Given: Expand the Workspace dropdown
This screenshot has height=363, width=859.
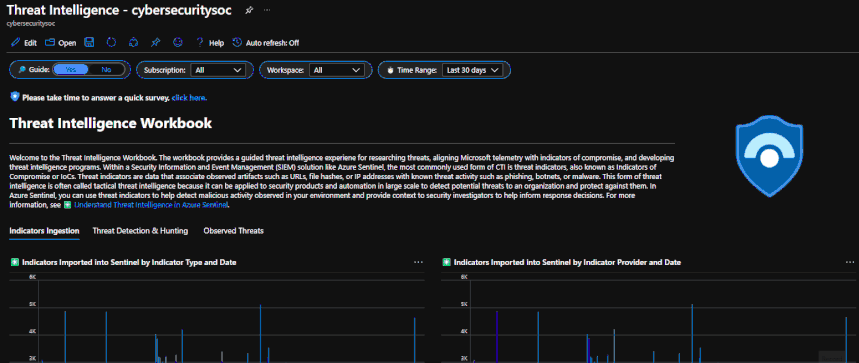Looking at the screenshot, I should 336,70.
